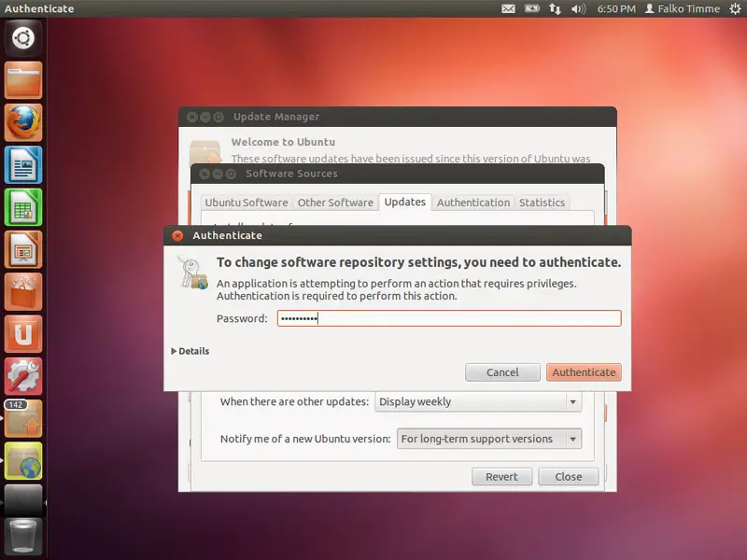747x560 pixels.
Task: Open the mail messaging indicator
Action: click(x=508, y=8)
